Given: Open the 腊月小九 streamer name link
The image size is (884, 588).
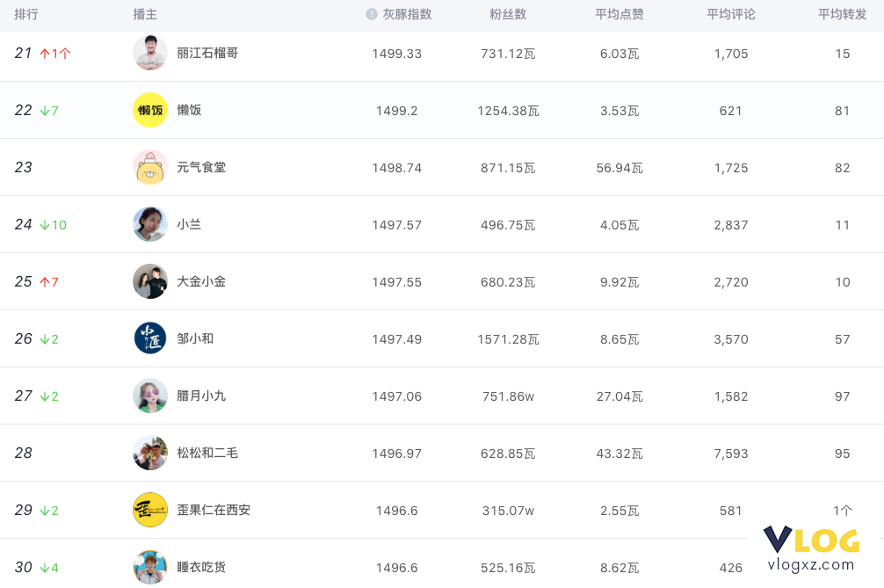Looking at the screenshot, I should (201, 396).
